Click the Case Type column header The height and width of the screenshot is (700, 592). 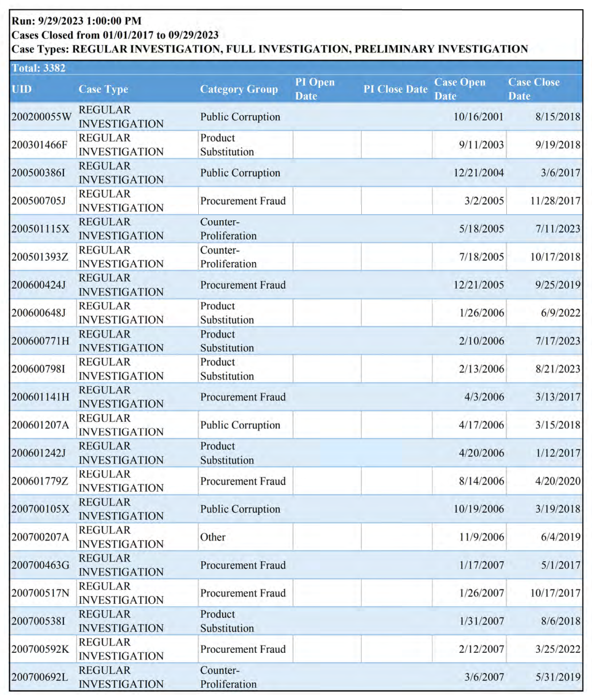(x=103, y=89)
